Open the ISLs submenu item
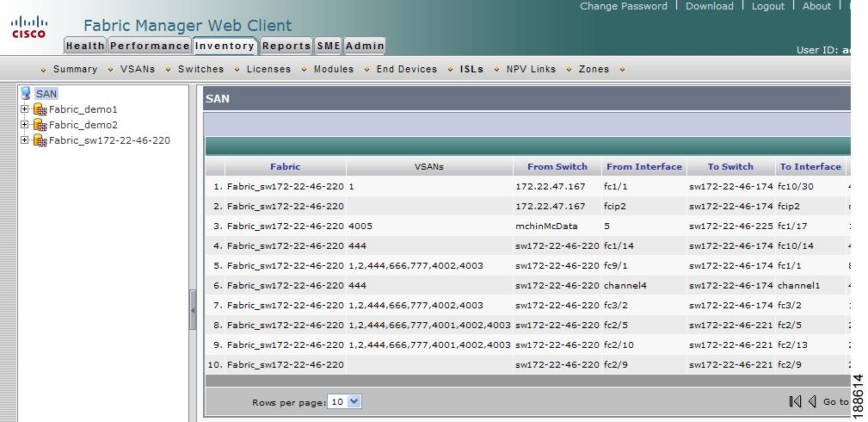 coord(471,69)
